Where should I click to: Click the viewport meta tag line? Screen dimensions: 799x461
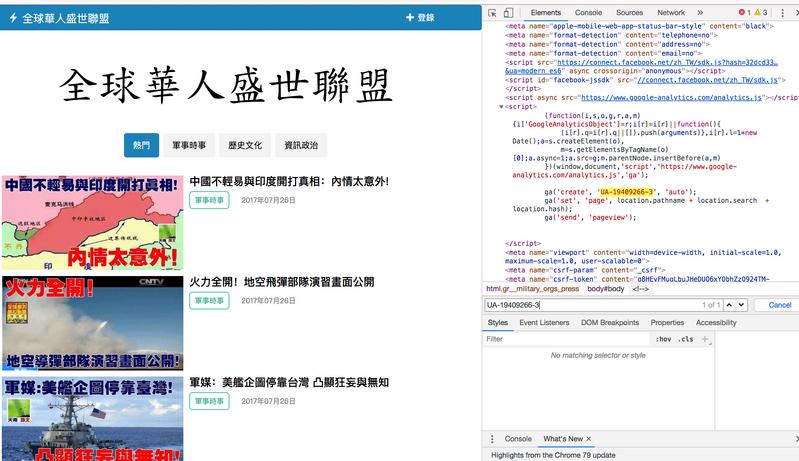tap(642, 257)
